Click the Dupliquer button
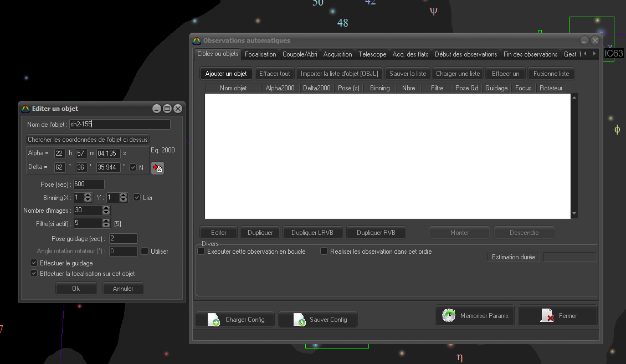Viewport: 626px width, 364px height. (260, 233)
